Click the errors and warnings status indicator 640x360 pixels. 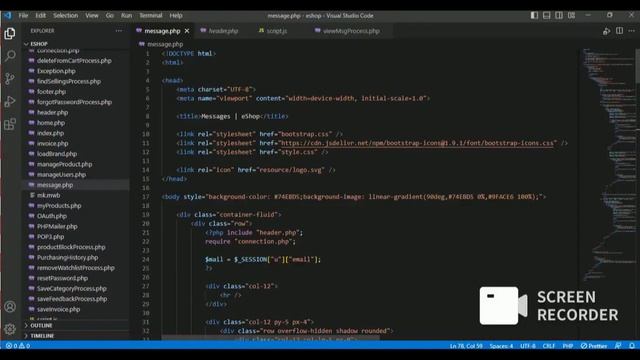coord(18,346)
